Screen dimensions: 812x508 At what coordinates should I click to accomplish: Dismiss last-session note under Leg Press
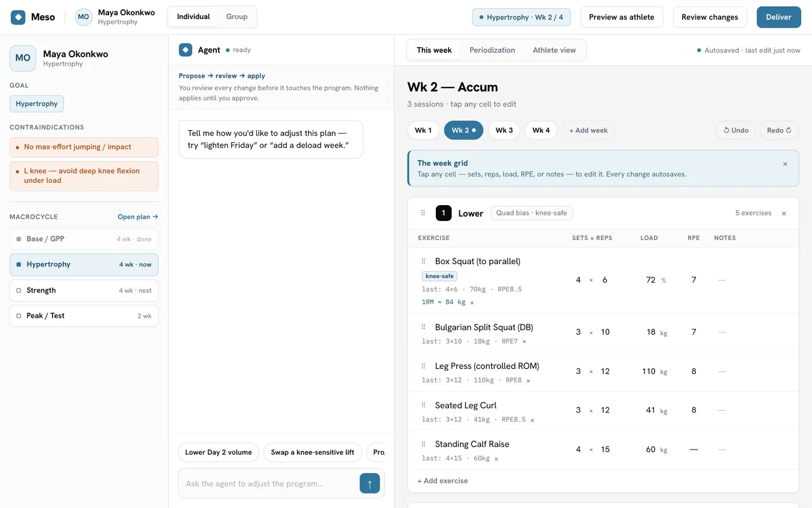click(x=528, y=381)
